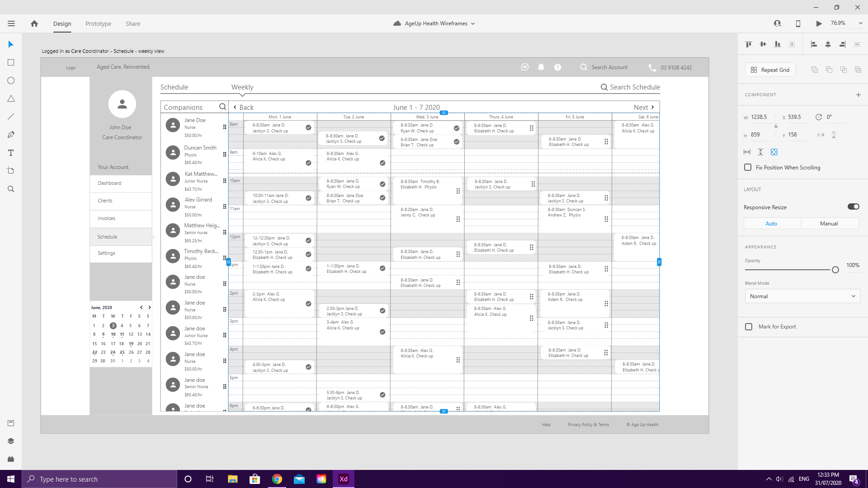This screenshot has height=488, width=868.
Task: Open the Layers panel icon
Action: 11,441
